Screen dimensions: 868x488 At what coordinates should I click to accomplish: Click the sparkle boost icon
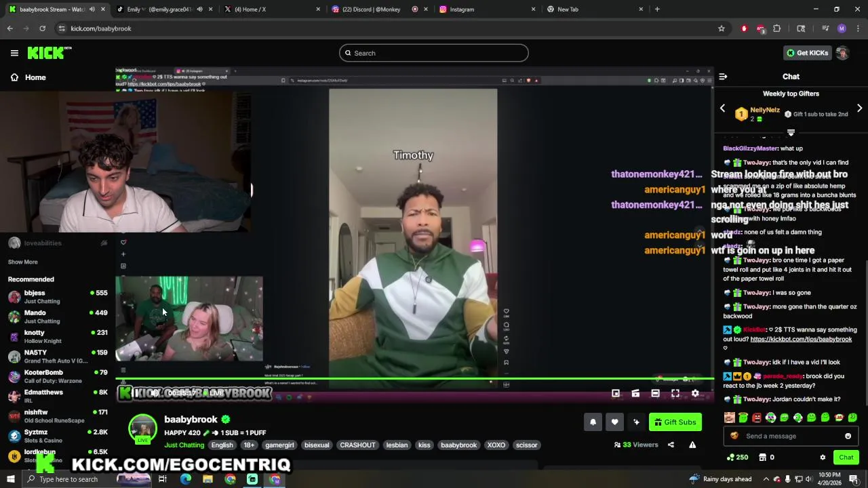point(636,422)
